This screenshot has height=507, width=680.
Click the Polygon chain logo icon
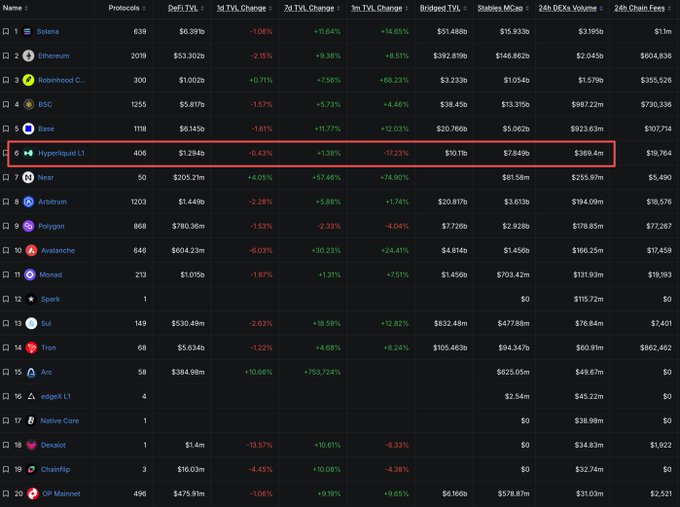[29, 226]
